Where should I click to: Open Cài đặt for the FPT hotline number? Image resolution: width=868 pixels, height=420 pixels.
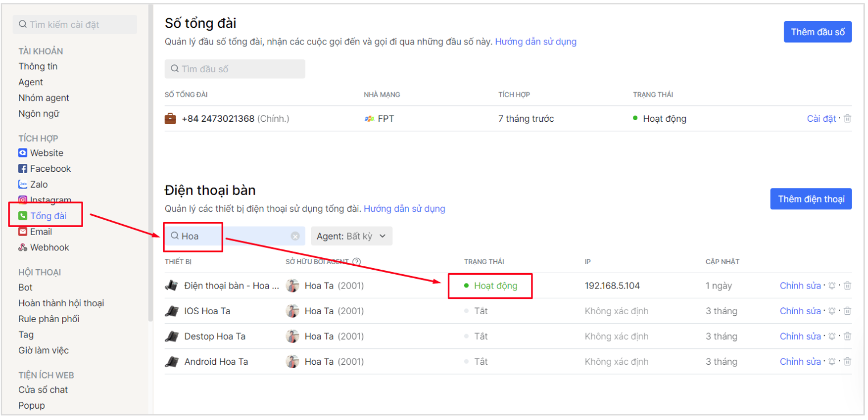[x=821, y=119]
